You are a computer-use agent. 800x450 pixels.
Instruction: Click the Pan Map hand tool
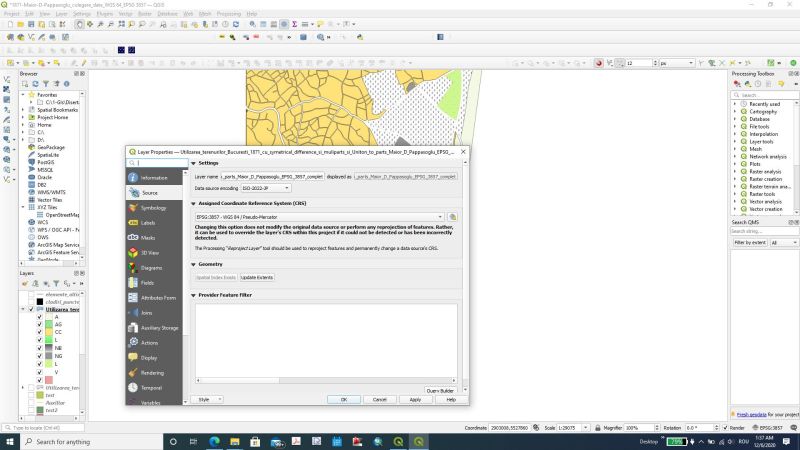coord(79,24)
